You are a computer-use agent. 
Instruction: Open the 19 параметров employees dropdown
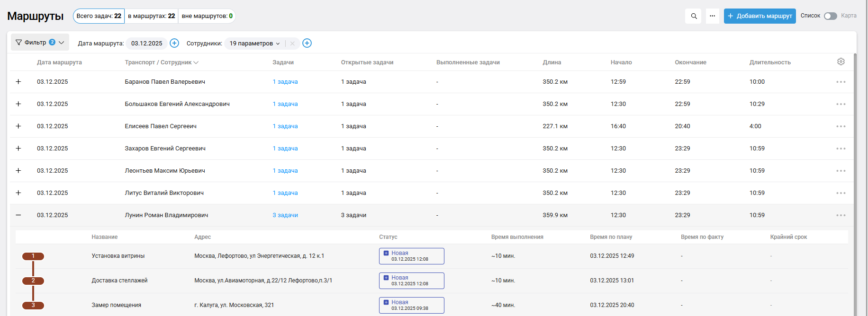254,44
